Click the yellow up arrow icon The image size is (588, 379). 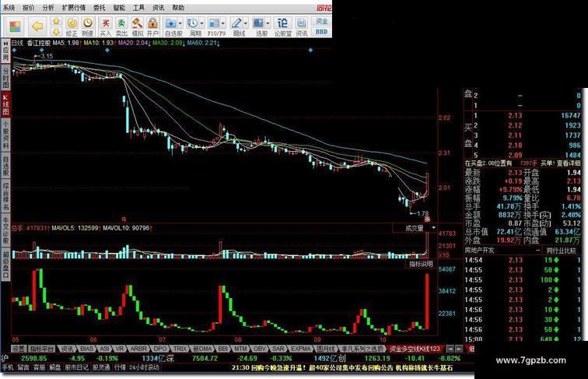click(56, 21)
